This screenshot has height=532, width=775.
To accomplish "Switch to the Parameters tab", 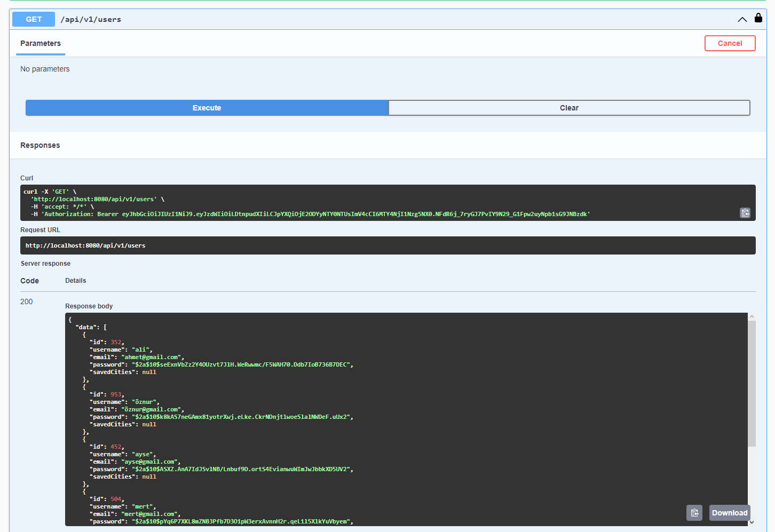I will point(40,43).
